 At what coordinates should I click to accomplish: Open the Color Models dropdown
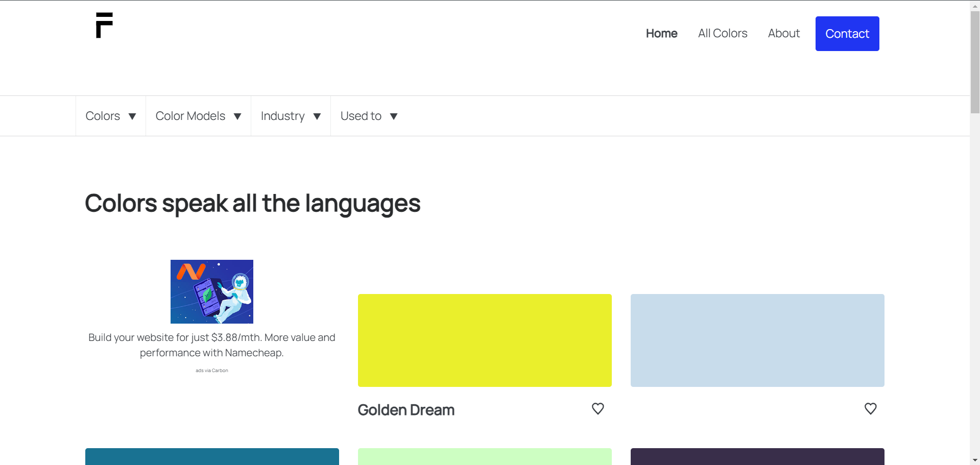point(198,116)
